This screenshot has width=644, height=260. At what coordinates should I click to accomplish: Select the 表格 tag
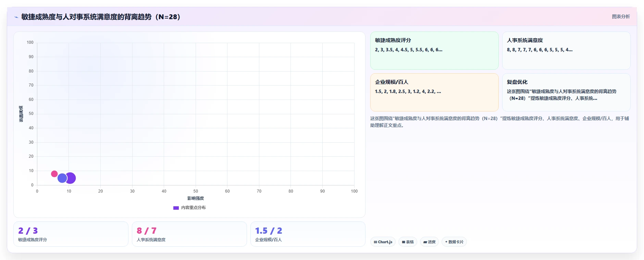408,242
